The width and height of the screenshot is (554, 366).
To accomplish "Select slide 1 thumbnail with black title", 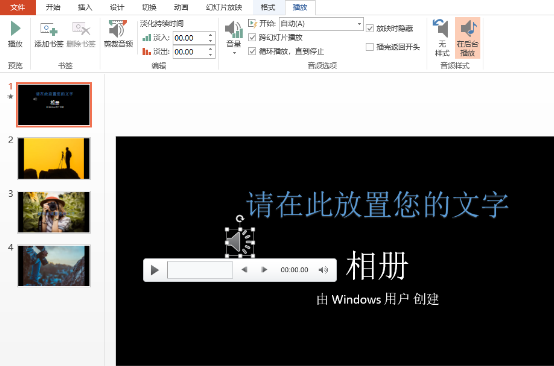I will click(54, 105).
